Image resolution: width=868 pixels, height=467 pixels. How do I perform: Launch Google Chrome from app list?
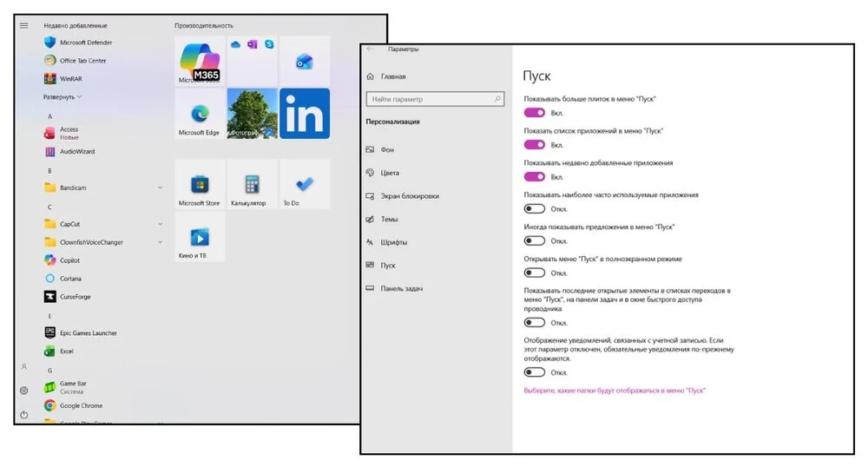coord(74,405)
